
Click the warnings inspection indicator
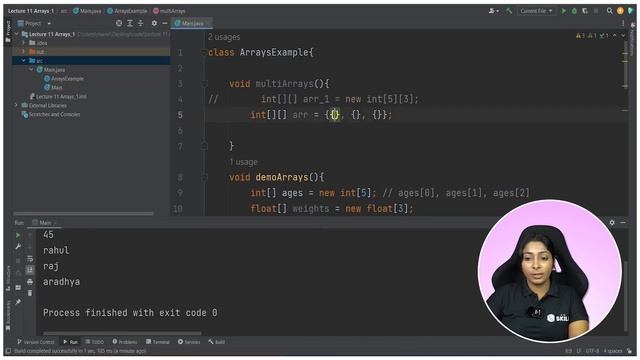[592, 36]
